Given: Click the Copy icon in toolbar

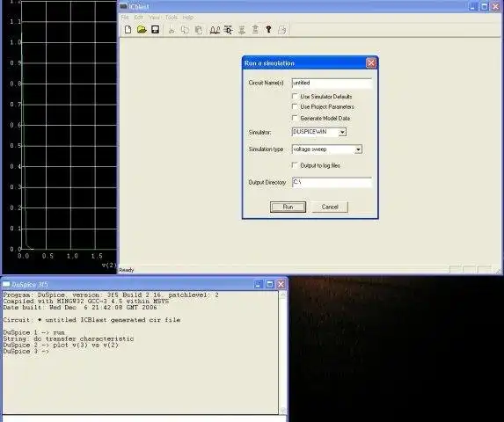Looking at the screenshot, I should click(185, 30).
